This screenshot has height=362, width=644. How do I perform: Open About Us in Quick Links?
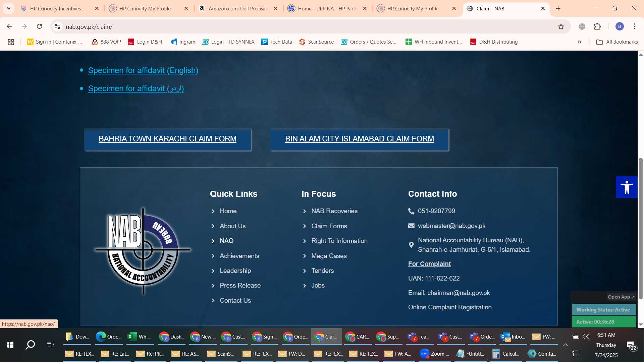[x=233, y=226]
